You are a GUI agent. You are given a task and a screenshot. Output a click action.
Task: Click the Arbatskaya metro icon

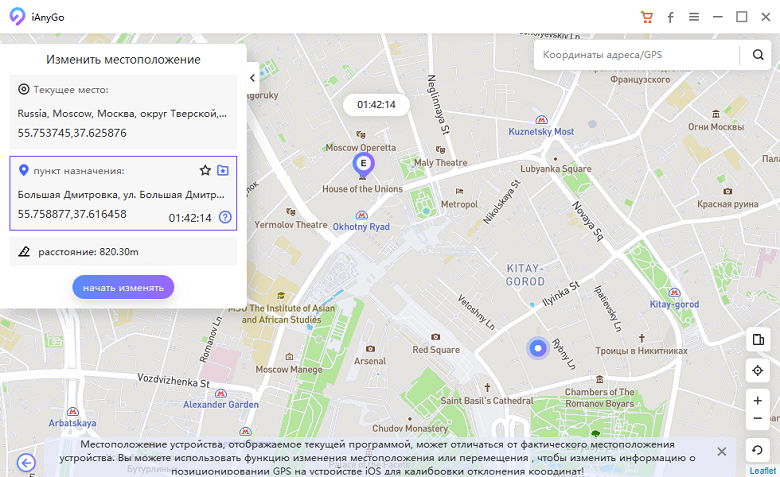[73, 412]
